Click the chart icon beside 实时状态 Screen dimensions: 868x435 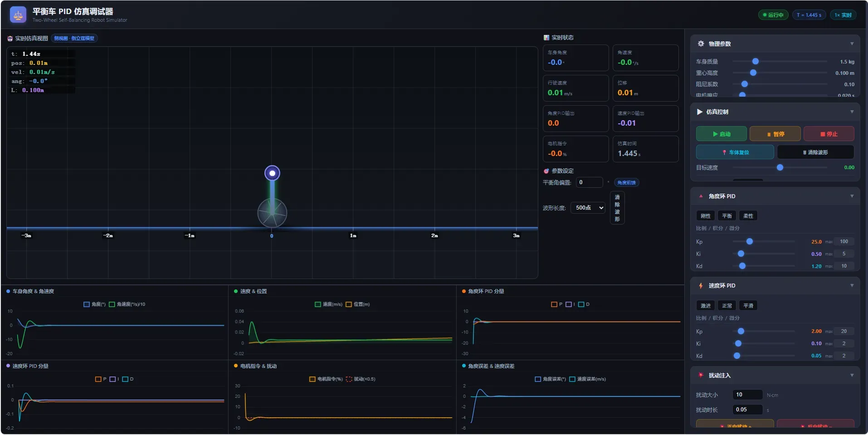(x=546, y=38)
